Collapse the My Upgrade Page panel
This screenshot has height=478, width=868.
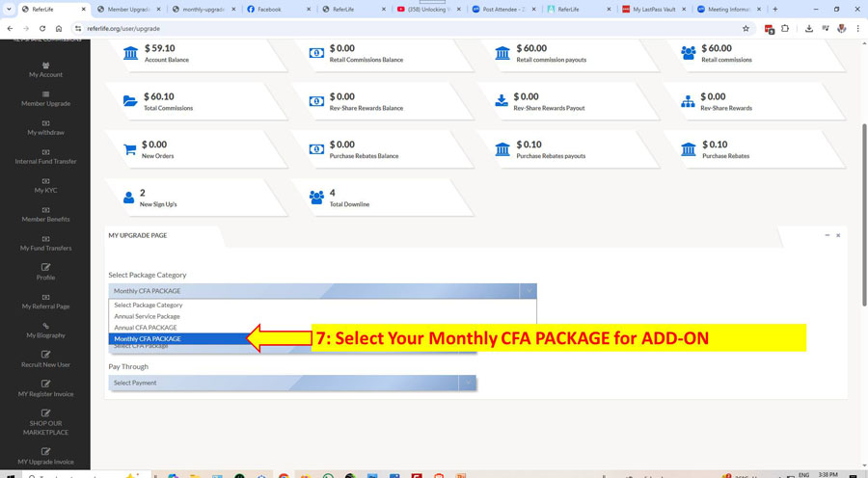827,235
